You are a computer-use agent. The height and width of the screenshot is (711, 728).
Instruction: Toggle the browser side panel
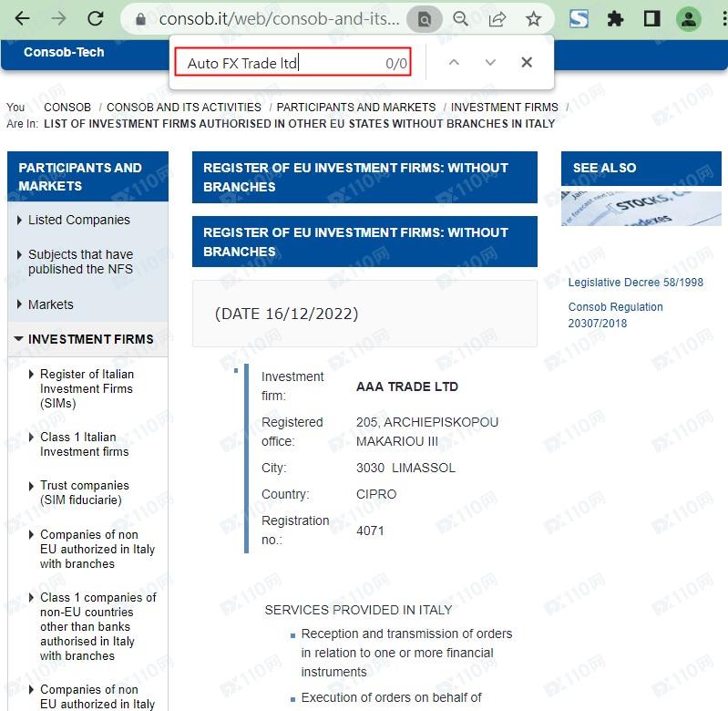[651, 19]
